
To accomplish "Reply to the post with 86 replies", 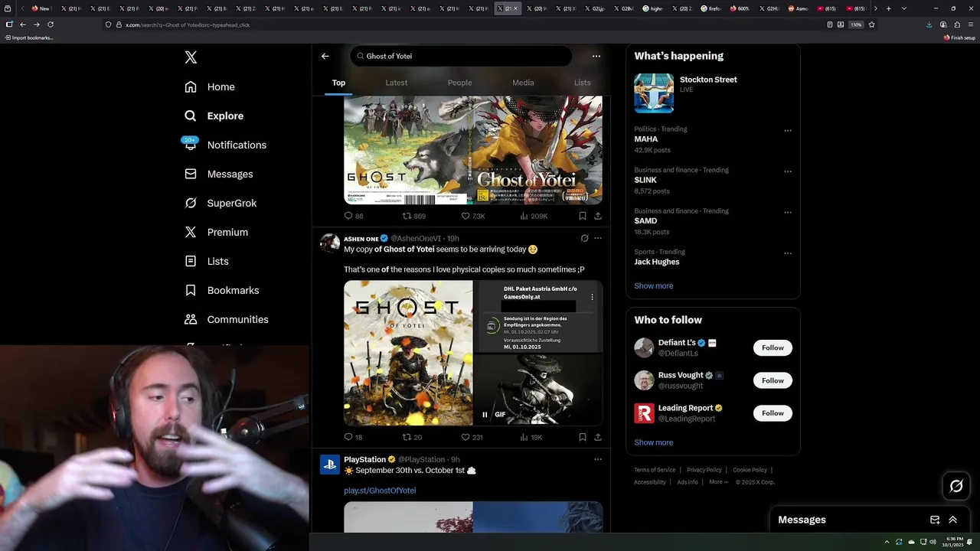I will 354,217.
